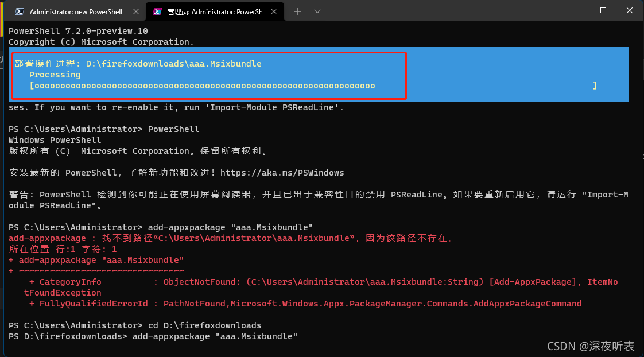
Task: Click the add-appxpackage error message in red
Action: [x=230, y=238]
